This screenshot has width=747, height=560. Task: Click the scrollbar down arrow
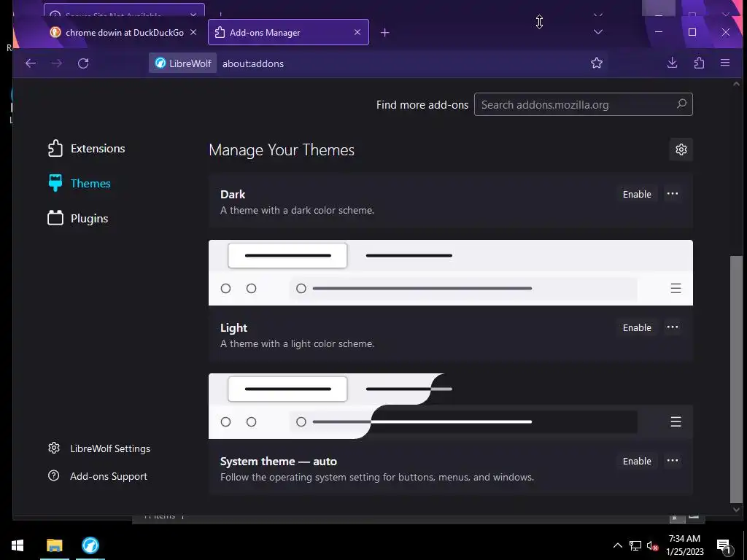(x=736, y=510)
